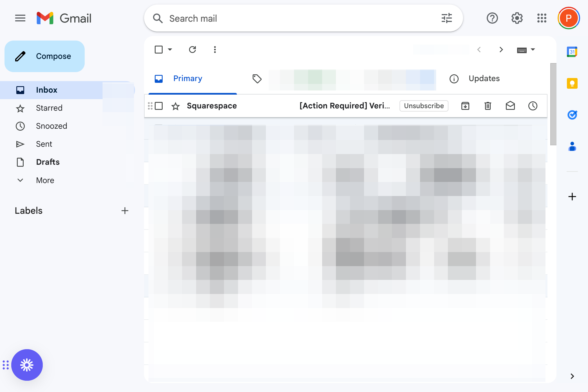Click the purple floating assistant button
The width and height of the screenshot is (588, 392).
click(27, 365)
